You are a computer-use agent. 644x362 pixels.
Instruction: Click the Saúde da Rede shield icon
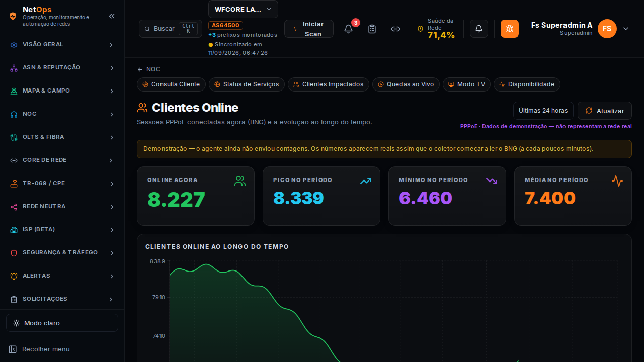[421, 29]
